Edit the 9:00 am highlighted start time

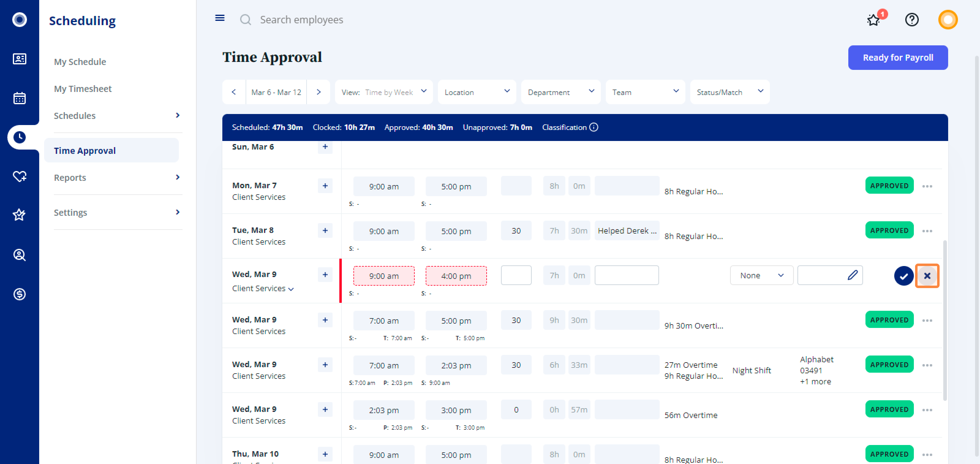pos(384,276)
